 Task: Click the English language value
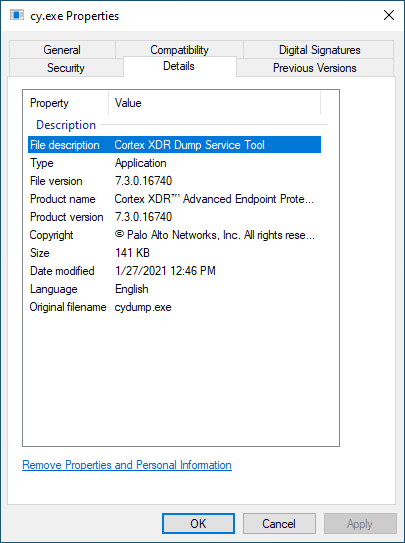(x=132, y=289)
